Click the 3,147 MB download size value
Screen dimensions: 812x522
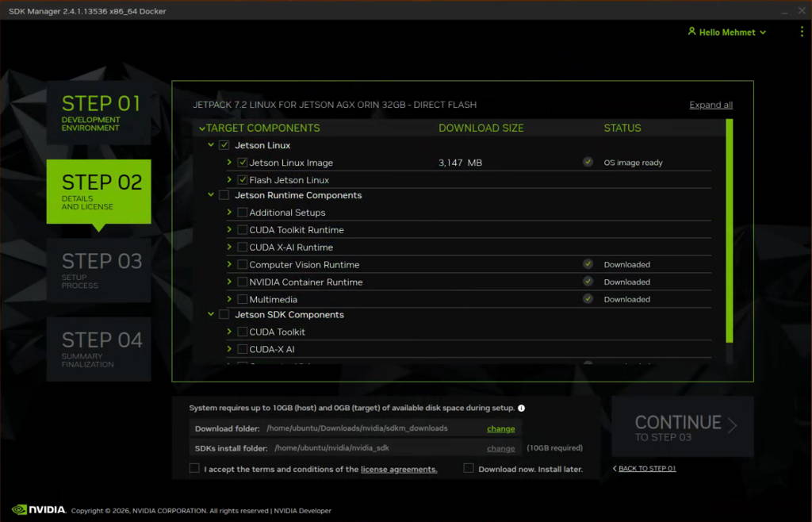460,163
